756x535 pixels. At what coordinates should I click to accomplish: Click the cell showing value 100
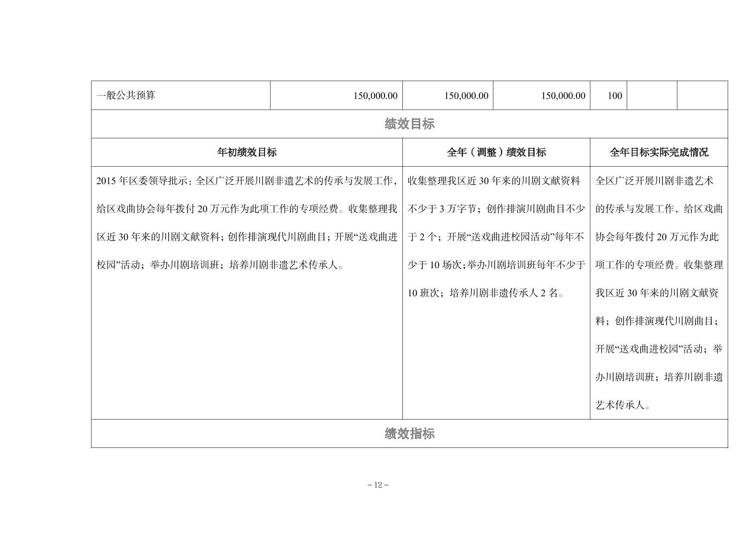click(x=614, y=96)
